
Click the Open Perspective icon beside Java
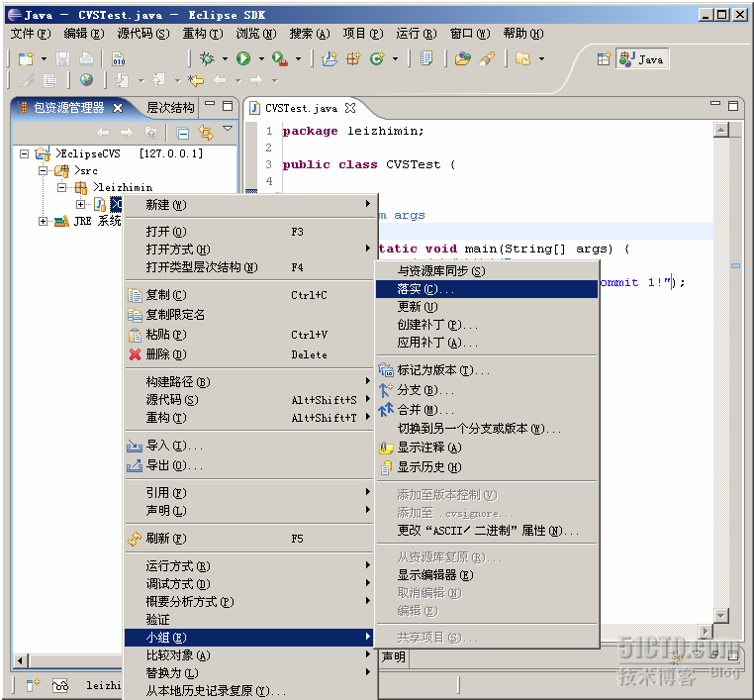603,59
